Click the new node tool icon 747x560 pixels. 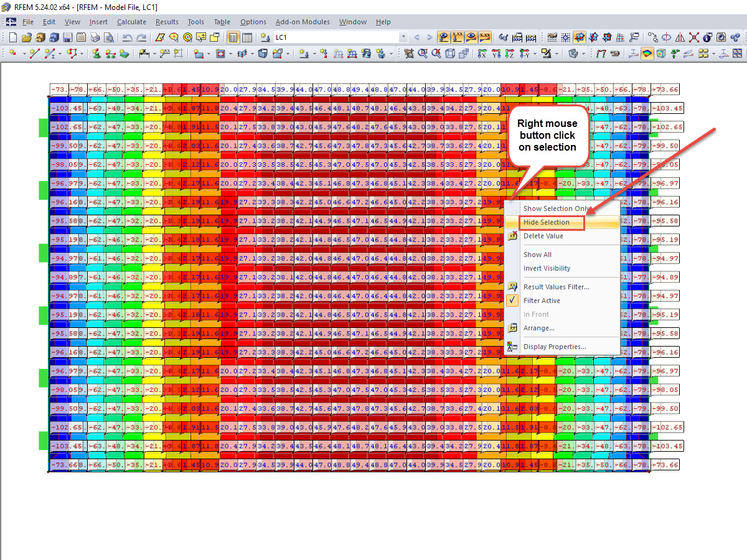12,54
